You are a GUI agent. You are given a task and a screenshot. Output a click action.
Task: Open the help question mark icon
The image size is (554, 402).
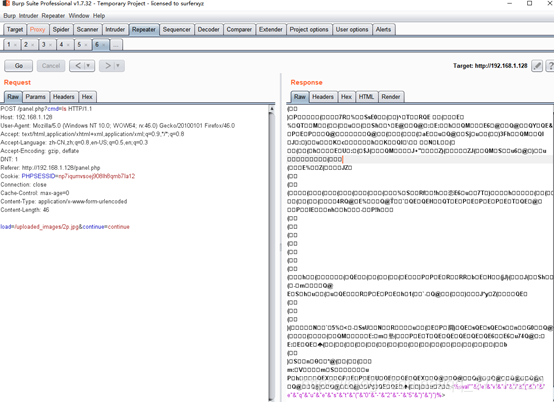tap(550, 66)
